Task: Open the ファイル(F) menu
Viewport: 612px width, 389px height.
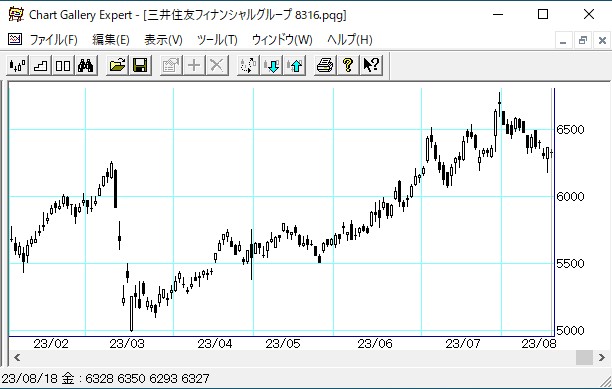Action: click(x=53, y=39)
